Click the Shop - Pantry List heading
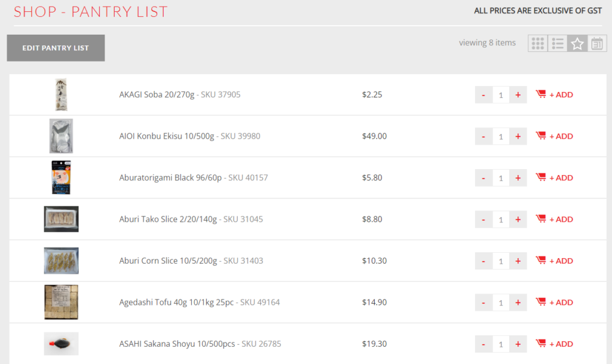Screen dimensions: 612x364 [x=91, y=11]
